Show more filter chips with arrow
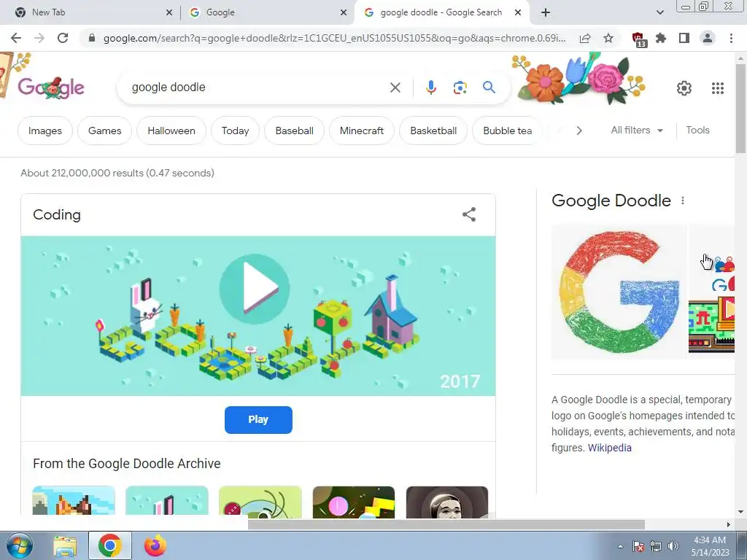Image resolution: width=747 pixels, height=560 pixels. point(578,131)
